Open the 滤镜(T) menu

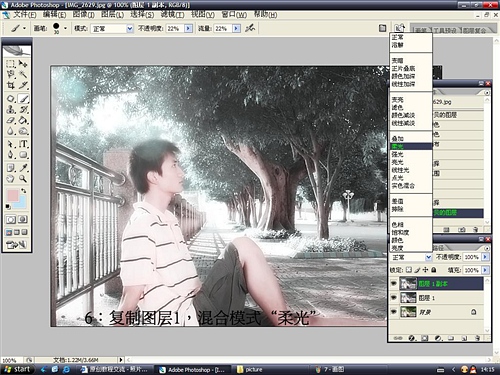point(172,15)
